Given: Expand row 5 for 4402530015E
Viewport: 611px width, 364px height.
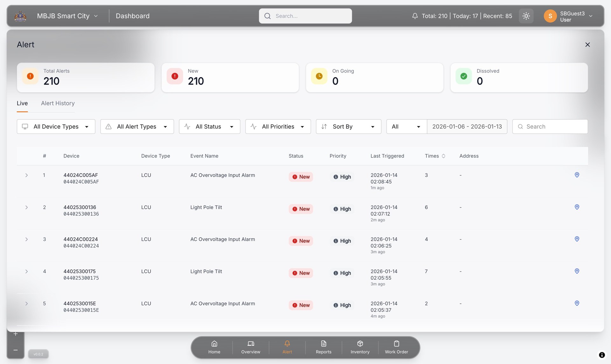Looking at the screenshot, I should pos(26,304).
